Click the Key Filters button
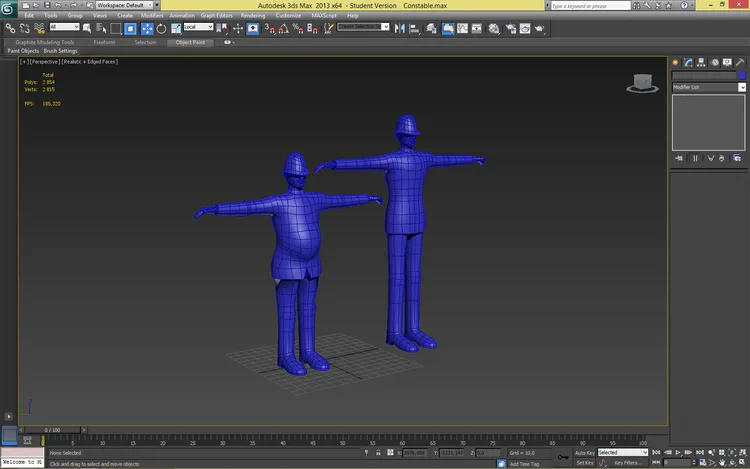The image size is (750, 469). coord(627,463)
